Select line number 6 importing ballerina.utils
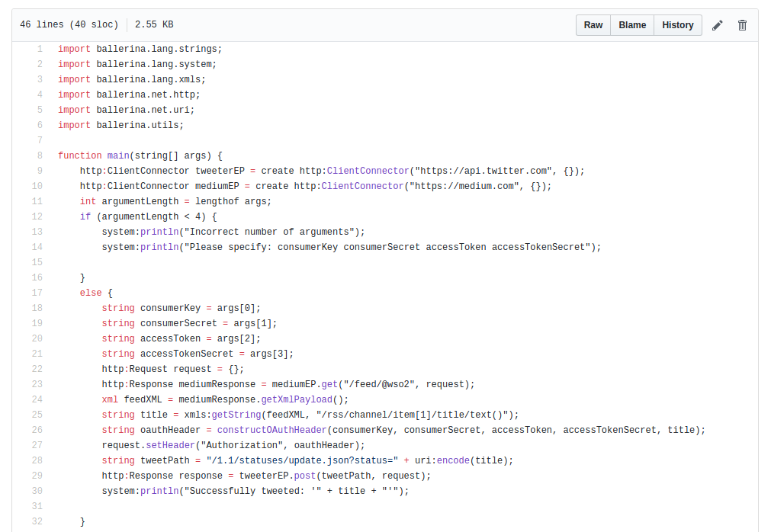 click(39, 124)
